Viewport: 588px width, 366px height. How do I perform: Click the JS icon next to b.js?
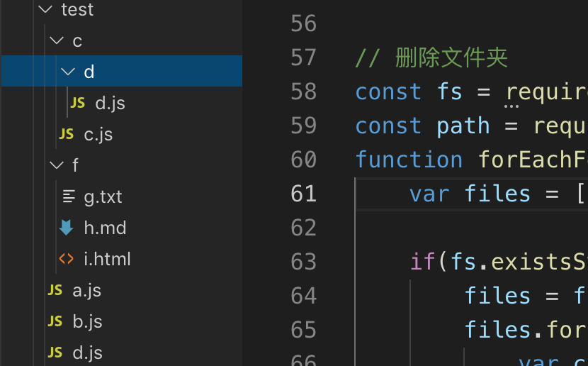[x=55, y=321]
